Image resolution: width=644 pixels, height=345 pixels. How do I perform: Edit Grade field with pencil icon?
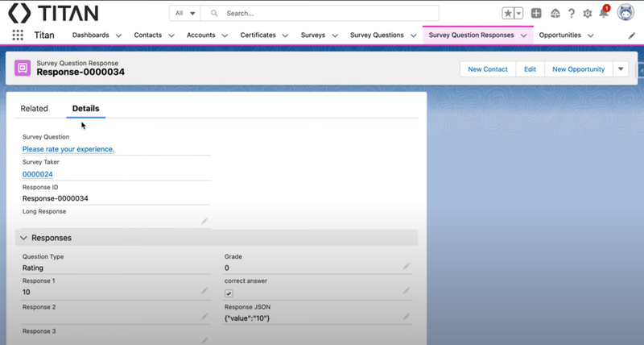point(407,267)
